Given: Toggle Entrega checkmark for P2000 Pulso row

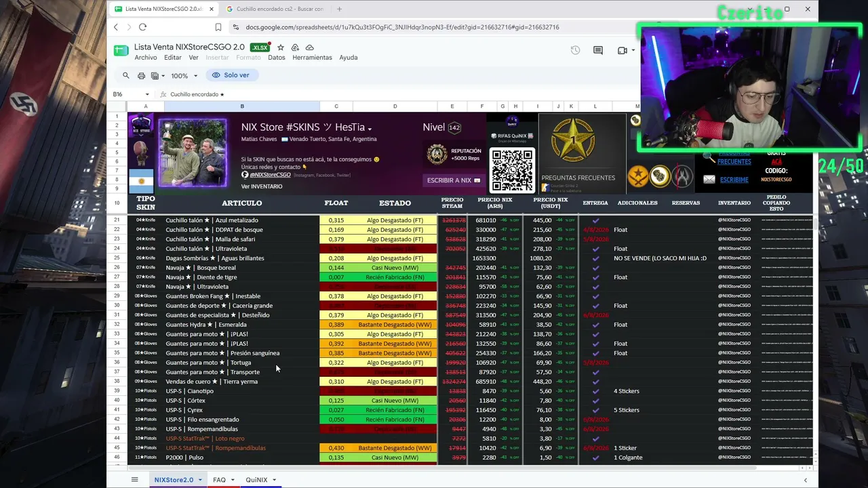Looking at the screenshot, I should tap(595, 457).
